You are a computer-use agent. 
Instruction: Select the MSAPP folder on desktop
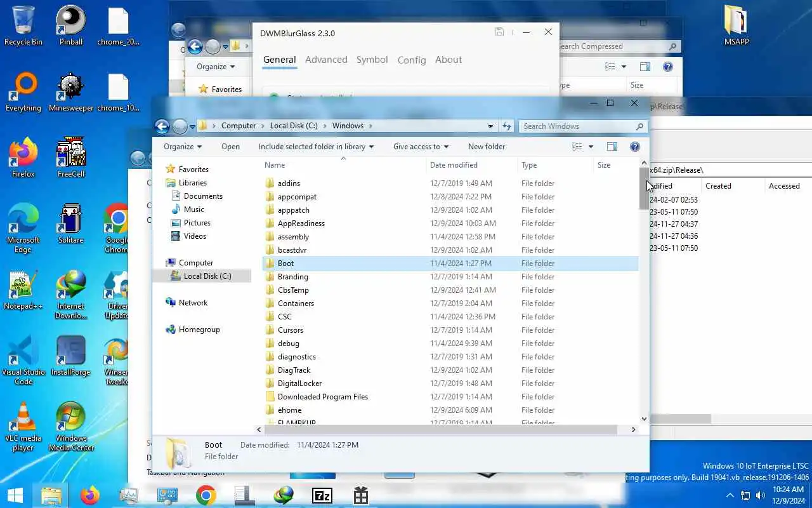(736, 26)
